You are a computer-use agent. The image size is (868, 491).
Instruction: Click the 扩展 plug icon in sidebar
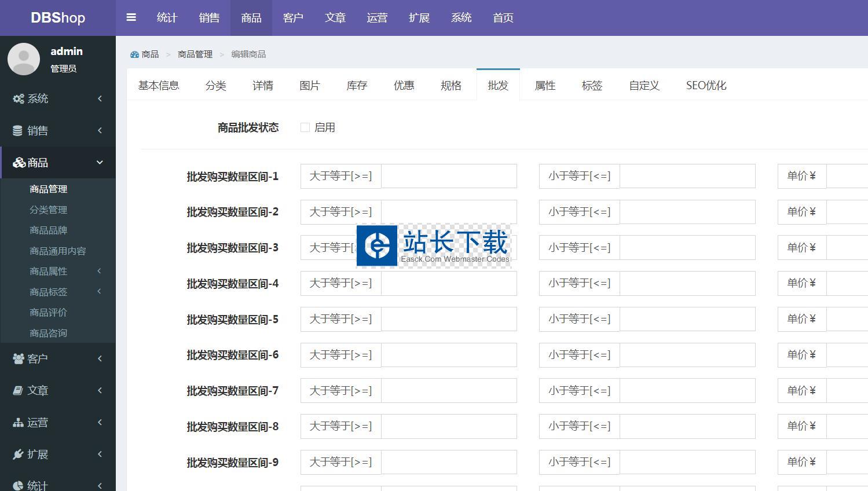[x=18, y=455]
